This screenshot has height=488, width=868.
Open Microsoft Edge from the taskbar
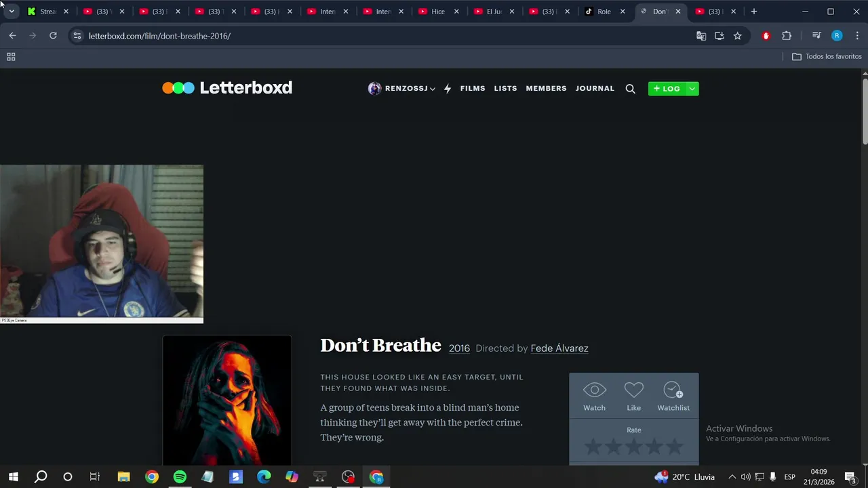pos(264,477)
